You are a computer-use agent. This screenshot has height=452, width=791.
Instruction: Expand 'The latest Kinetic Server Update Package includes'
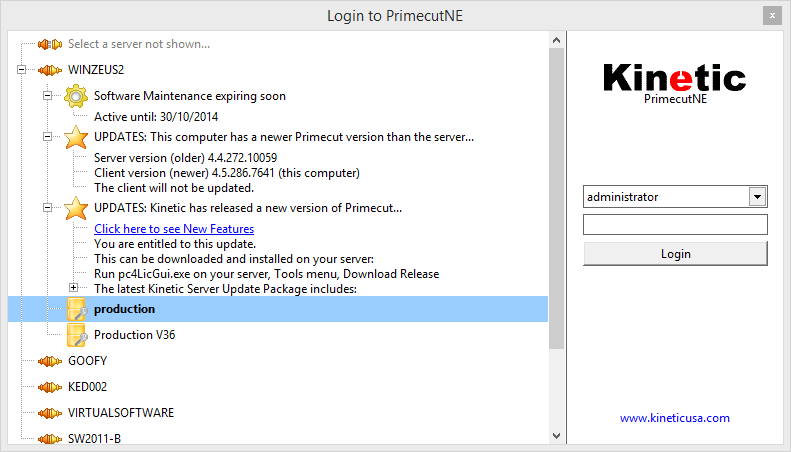click(x=74, y=288)
